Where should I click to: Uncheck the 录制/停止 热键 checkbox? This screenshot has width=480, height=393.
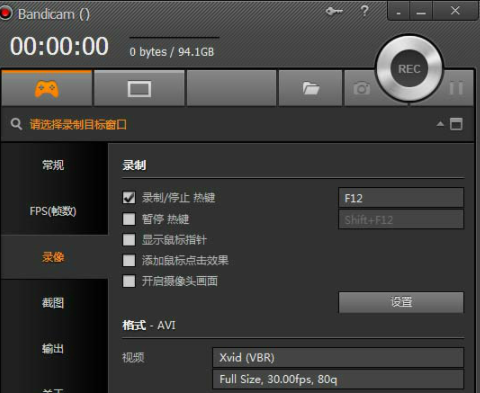(129, 197)
